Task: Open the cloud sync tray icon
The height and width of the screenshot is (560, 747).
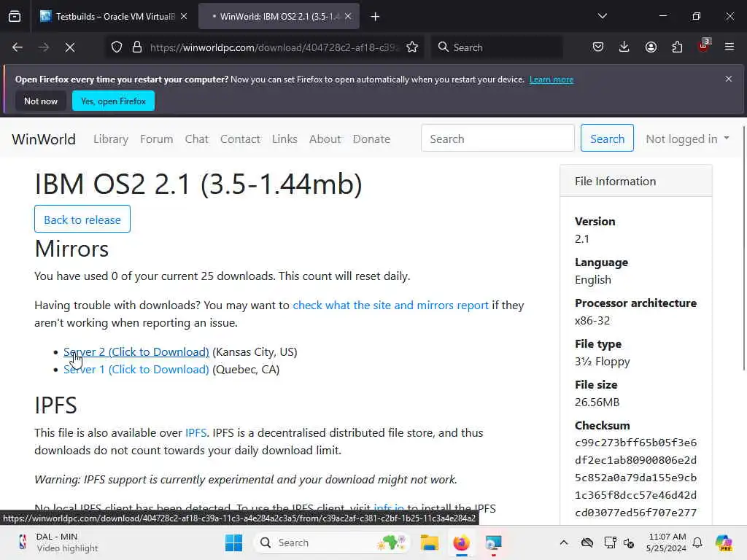Action: [587, 542]
